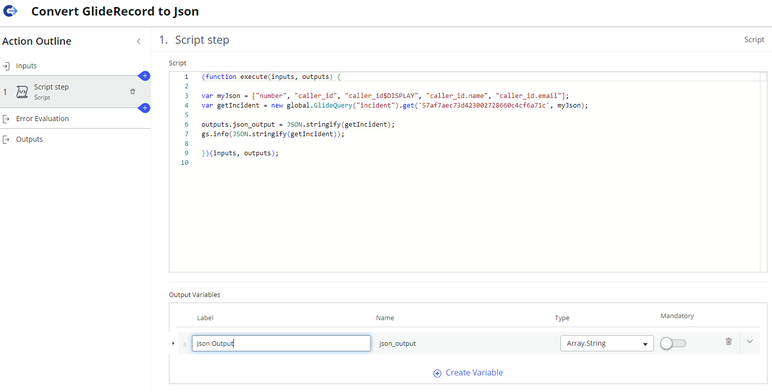
Task: Click line 6 outputs.json_output code line
Action: (x=298, y=125)
